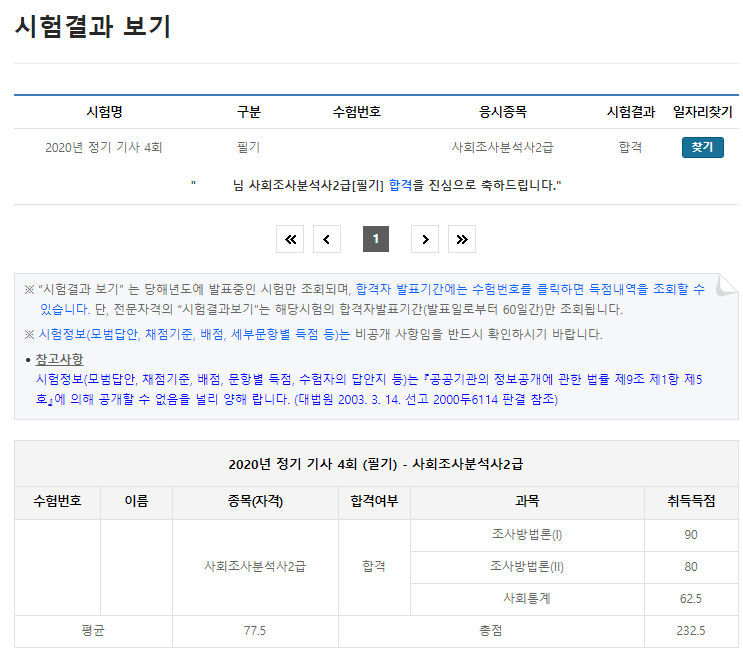The height and width of the screenshot is (655, 743).
Task: Click the 총점 label cell
Action: coord(491,631)
